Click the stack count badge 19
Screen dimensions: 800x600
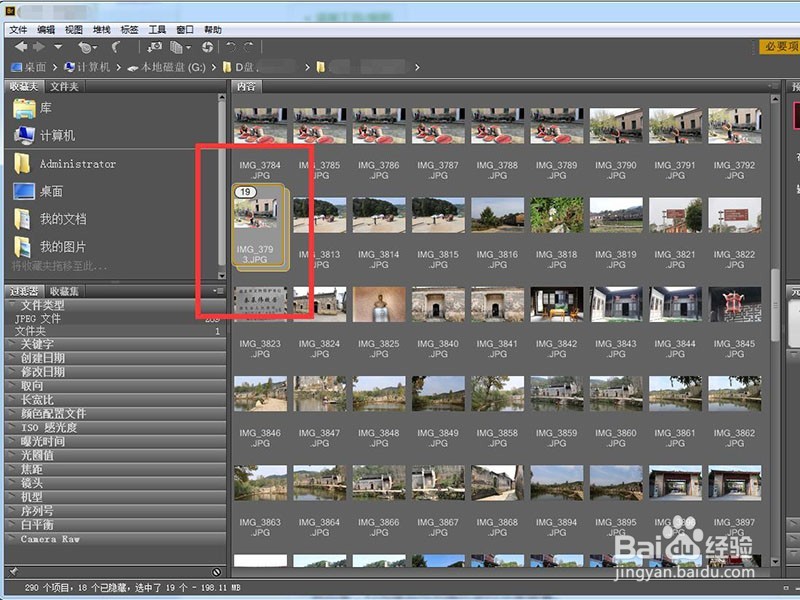[x=245, y=192]
